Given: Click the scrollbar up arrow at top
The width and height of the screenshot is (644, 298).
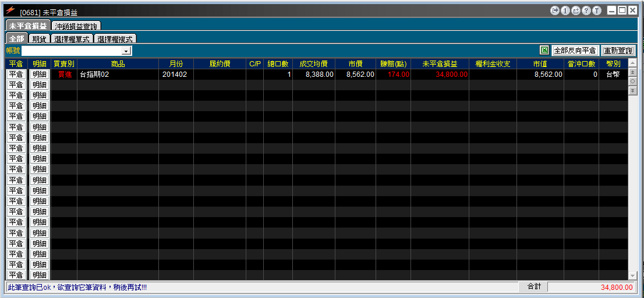Looking at the screenshot, I should click(632, 63).
